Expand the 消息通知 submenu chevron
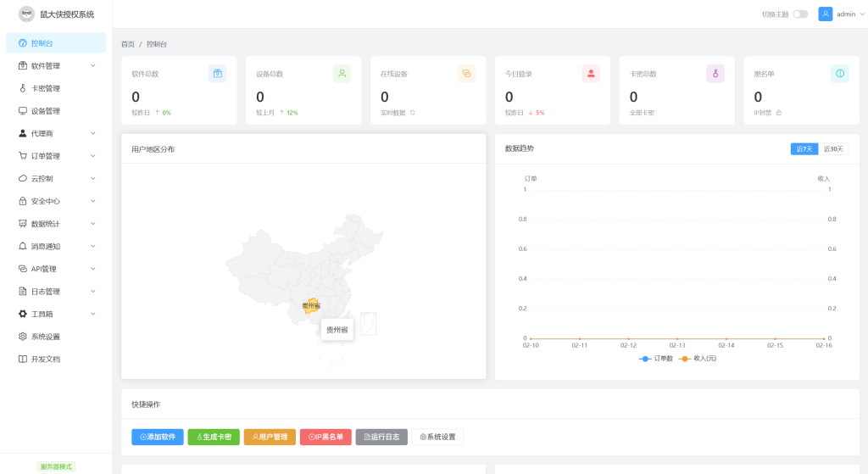 93,247
